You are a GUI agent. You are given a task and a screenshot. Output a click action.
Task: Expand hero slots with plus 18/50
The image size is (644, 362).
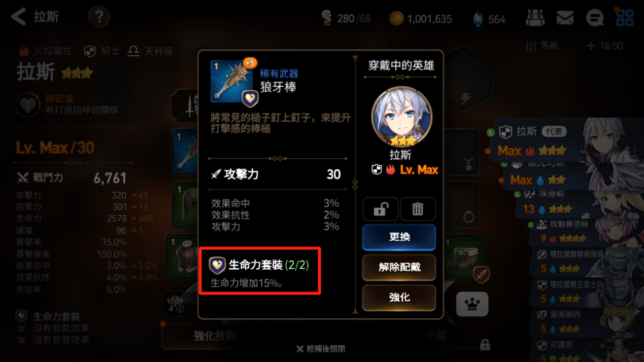pos(604,46)
